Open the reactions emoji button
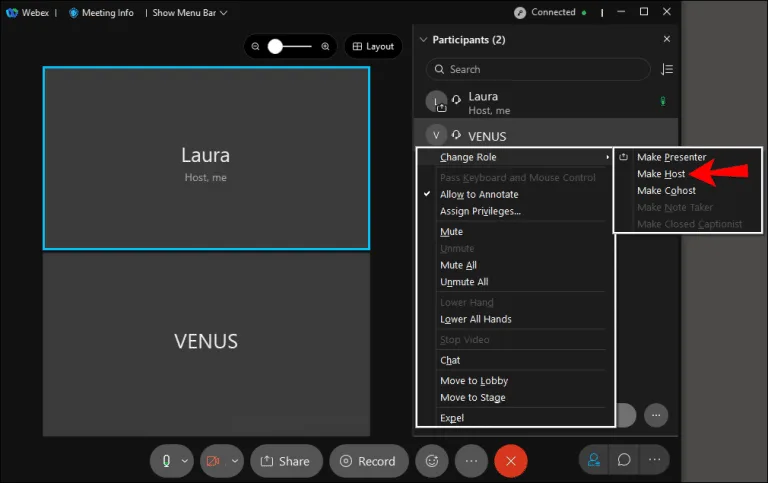Viewport: 768px width, 483px height. tap(432, 461)
